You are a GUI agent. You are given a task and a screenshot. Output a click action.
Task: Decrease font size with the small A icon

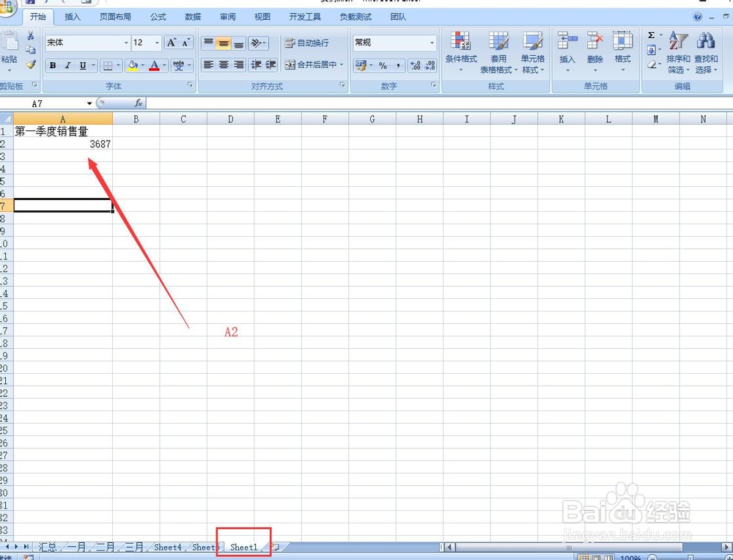point(185,43)
